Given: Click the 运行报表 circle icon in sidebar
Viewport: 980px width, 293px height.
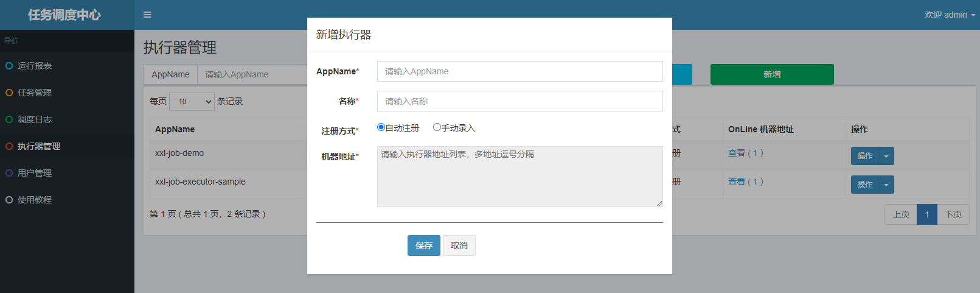Looking at the screenshot, I should [x=9, y=66].
